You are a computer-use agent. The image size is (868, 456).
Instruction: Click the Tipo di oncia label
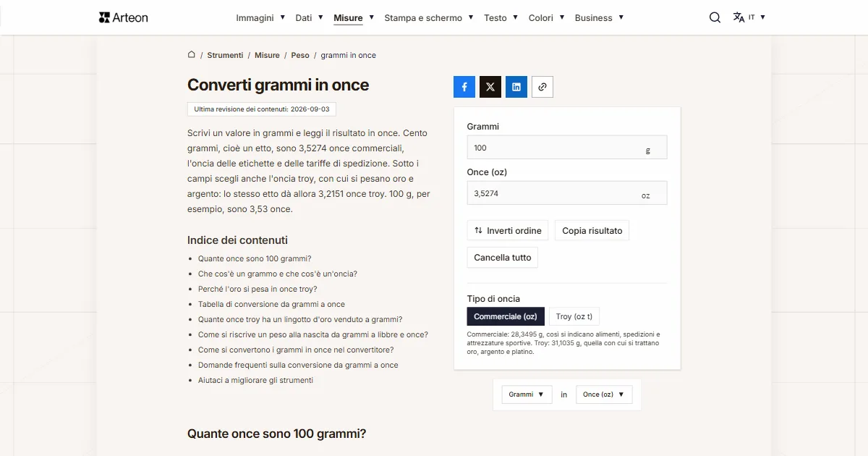coord(493,298)
